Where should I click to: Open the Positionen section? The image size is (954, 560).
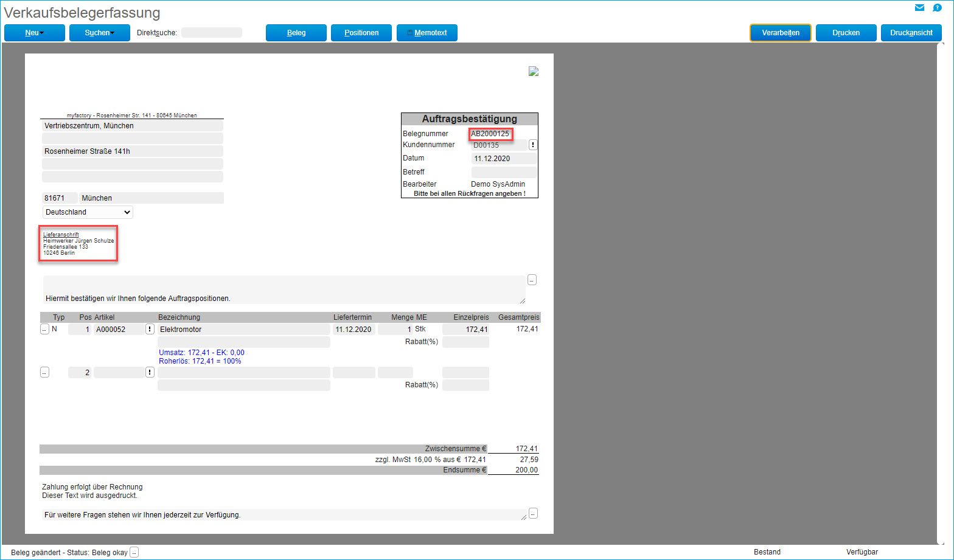coord(361,33)
